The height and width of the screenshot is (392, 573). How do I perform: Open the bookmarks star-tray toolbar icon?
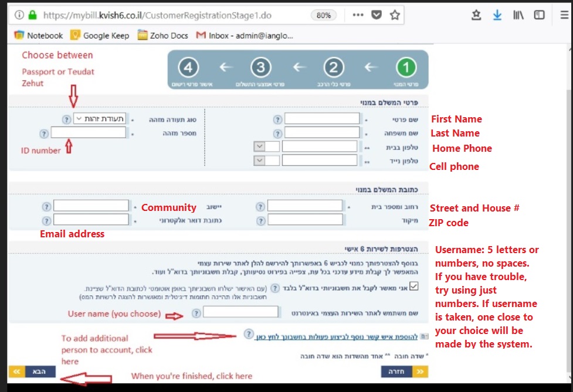pos(476,15)
